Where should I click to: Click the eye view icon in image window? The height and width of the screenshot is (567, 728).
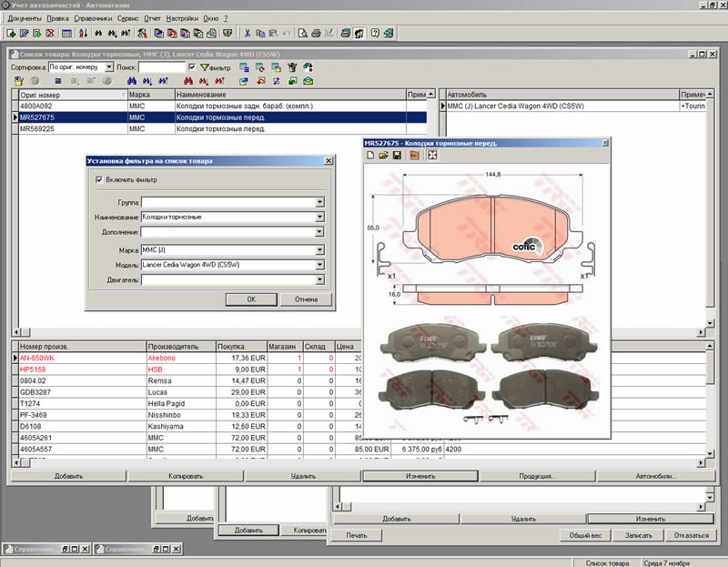pyautogui.click(x=415, y=155)
